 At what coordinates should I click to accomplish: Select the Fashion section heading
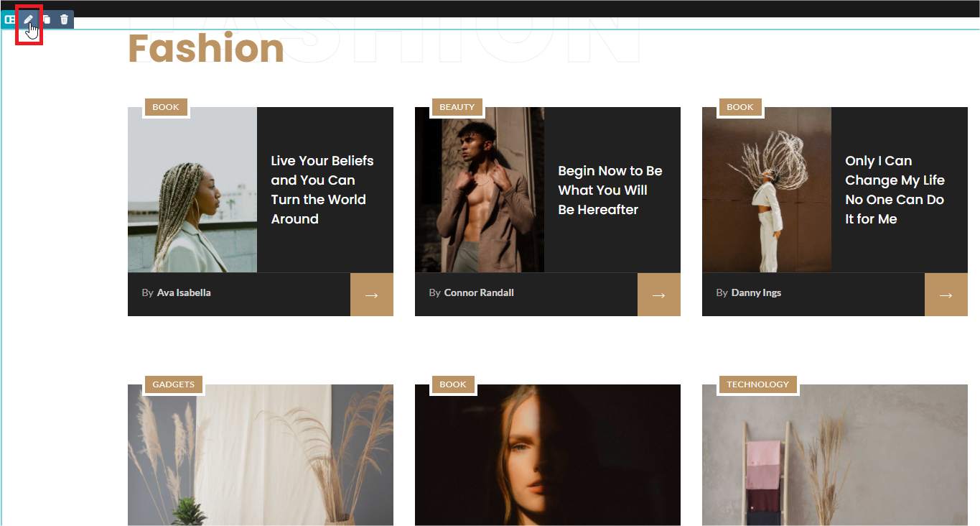pyautogui.click(x=206, y=49)
